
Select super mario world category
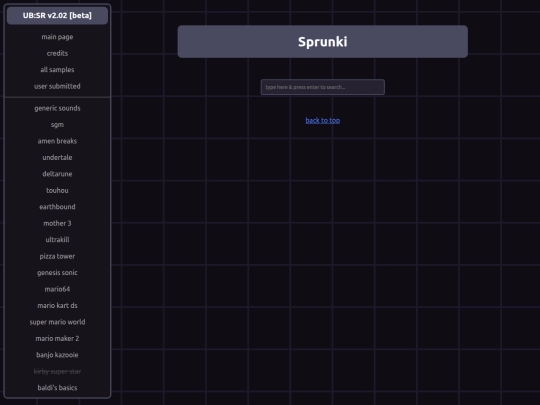point(57,322)
